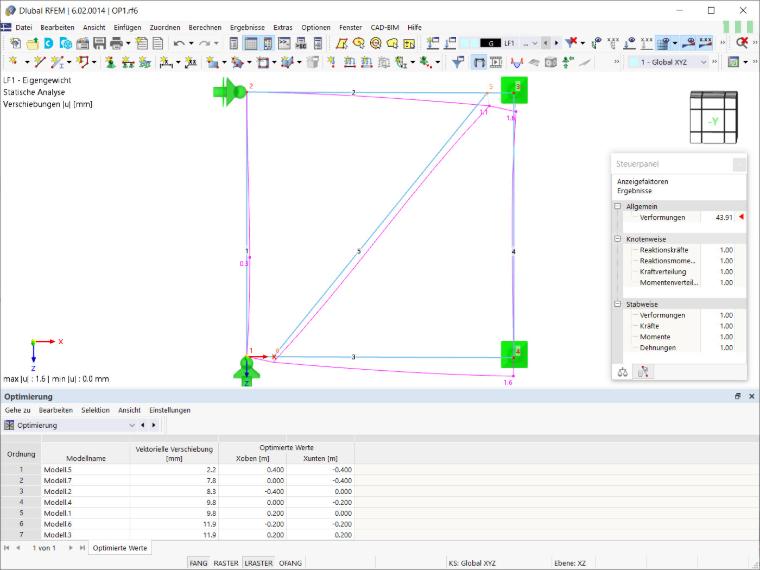Collapse the Stabweise section

[618, 304]
